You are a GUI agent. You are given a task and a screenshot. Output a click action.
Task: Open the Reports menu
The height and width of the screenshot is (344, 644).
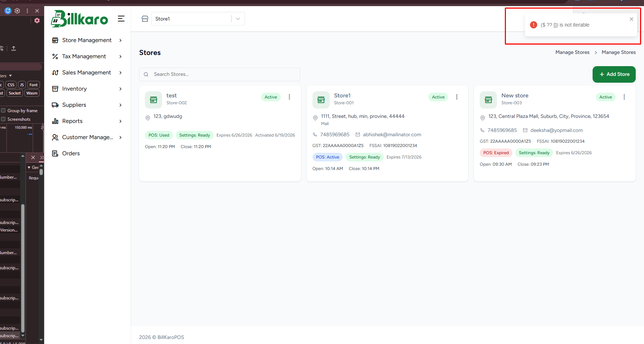(87, 121)
